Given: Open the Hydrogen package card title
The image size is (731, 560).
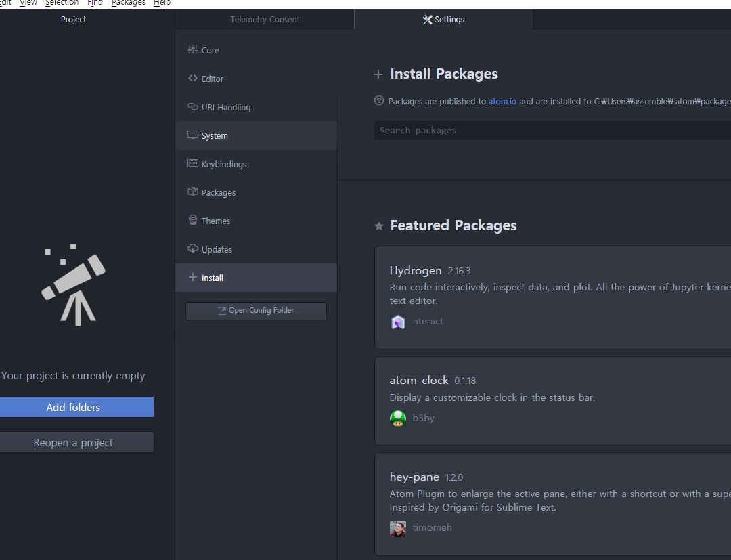Looking at the screenshot, I should pos(416,270).
